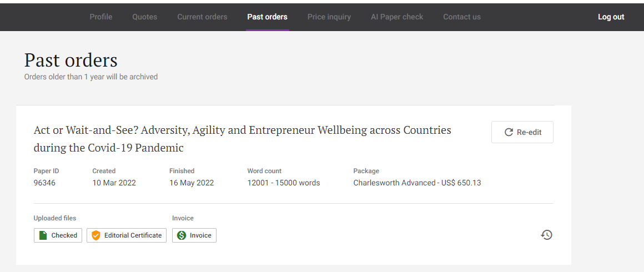Click the green dollar sign invoice icon
Viewport: 644px width, 272px height.
click(182, 235)
